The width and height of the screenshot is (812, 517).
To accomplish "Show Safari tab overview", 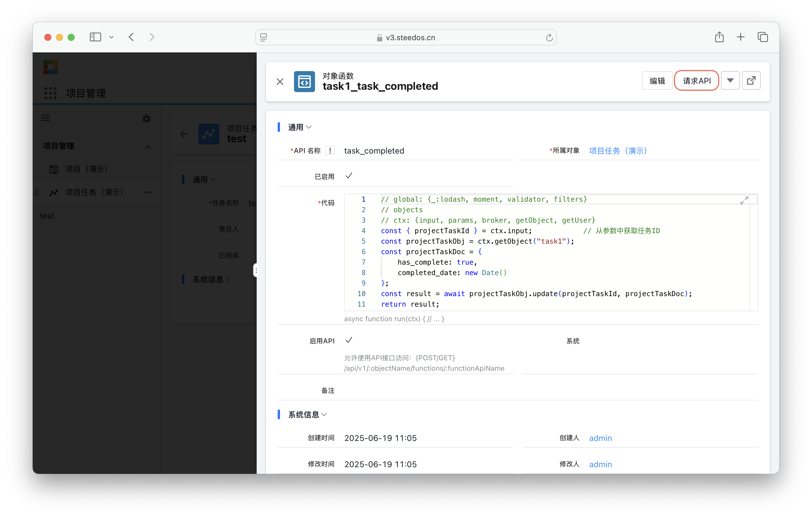I will point(763,37).
